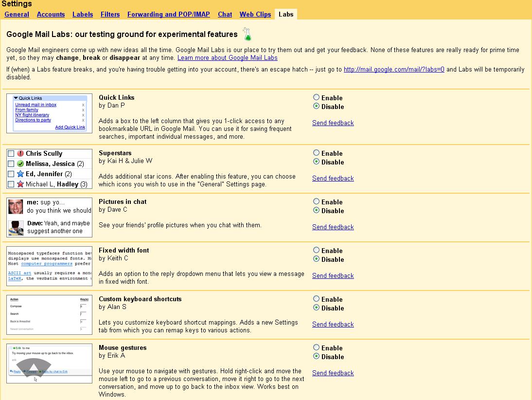Tick the checkbox next to Chris Scully
The image size is (532, 400).
tap(11, 154)
